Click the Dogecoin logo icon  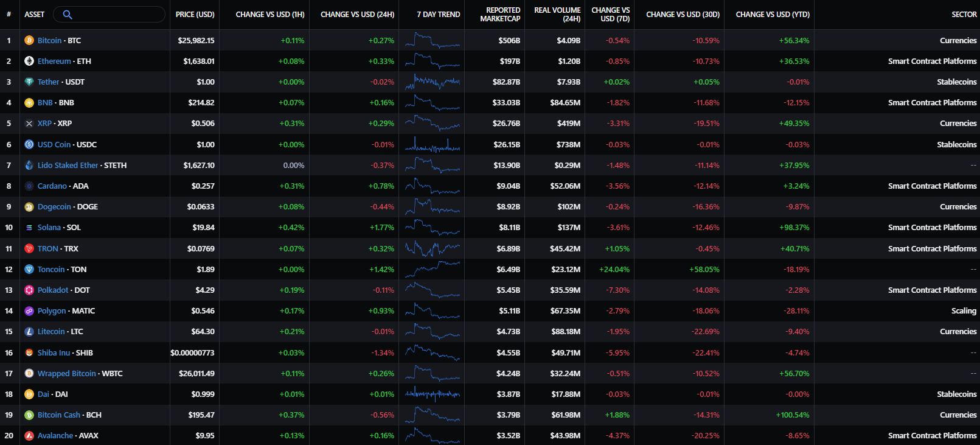[29, 207]
